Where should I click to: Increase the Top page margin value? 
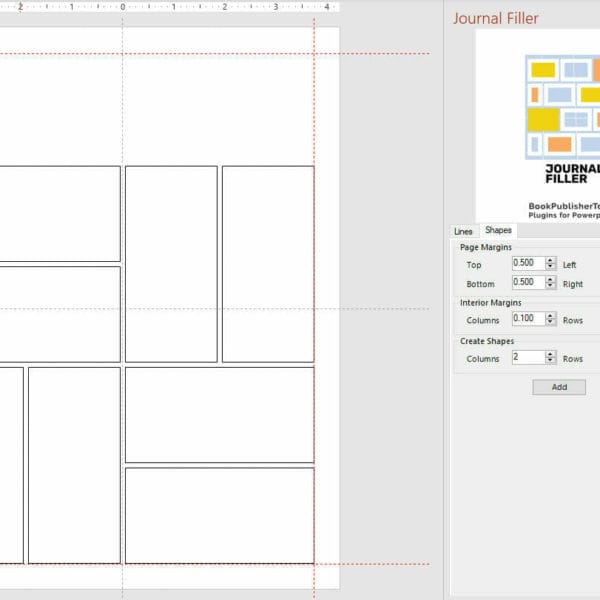(550, 261)
